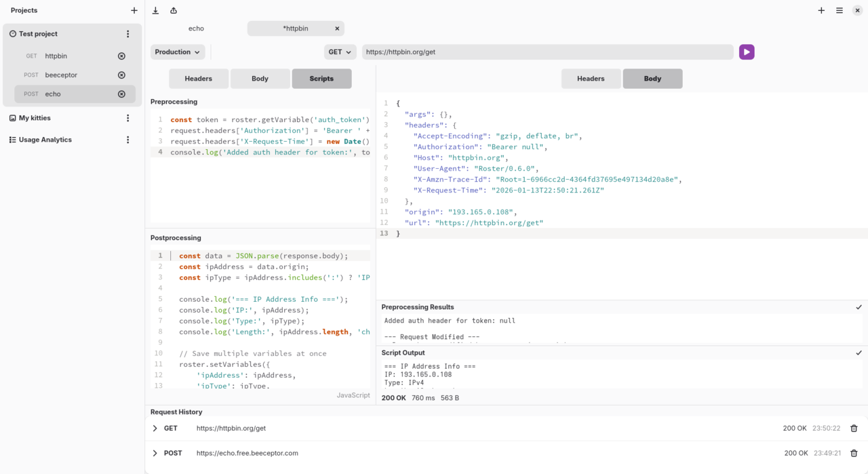
Task: Click the https://echo.free.beeceptor.com history link
Action: coord(247,453)
